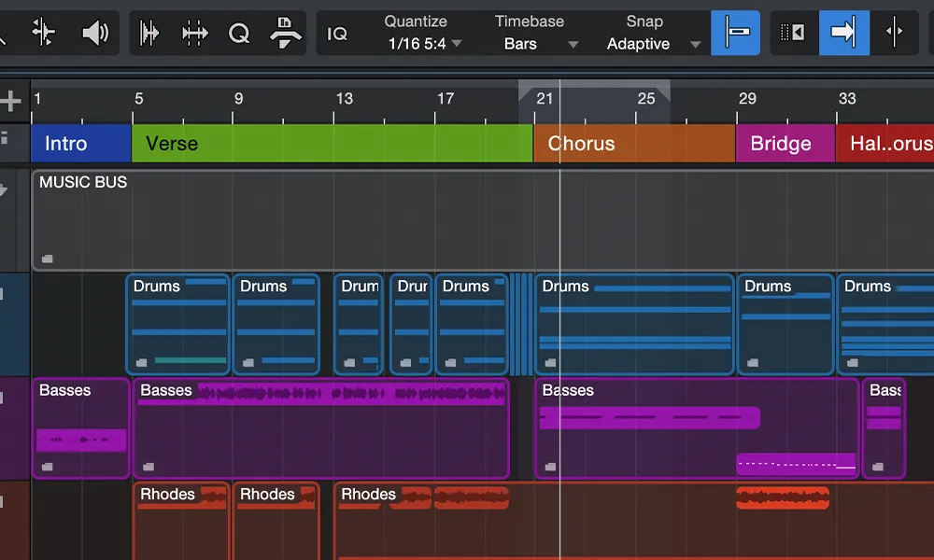Toggle cursor follows edit position icon
This screenshot has width=934, height=560.
point(894,33)
